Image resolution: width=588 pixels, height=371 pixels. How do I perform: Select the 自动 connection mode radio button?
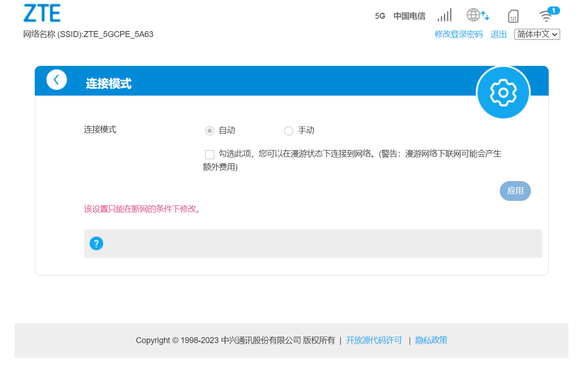tap(209, 130)
